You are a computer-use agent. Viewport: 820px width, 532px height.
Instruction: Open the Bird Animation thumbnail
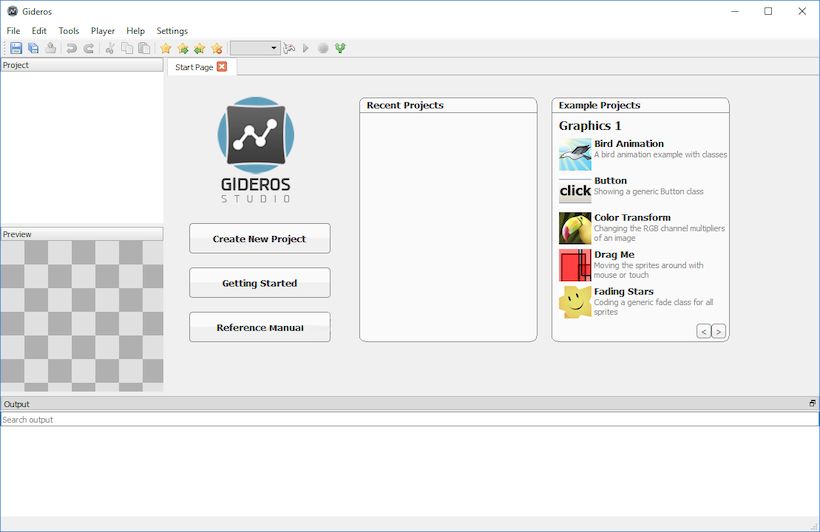pos(575,154)
